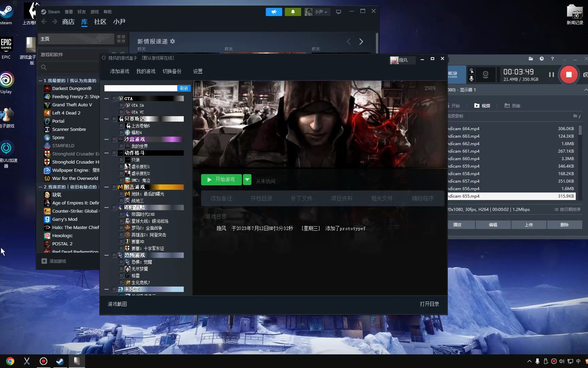This screenshot has height=368, width=588.
Task: Check the 战地三 checkbox
Action: pyautogui.click(x=121, y=201)
